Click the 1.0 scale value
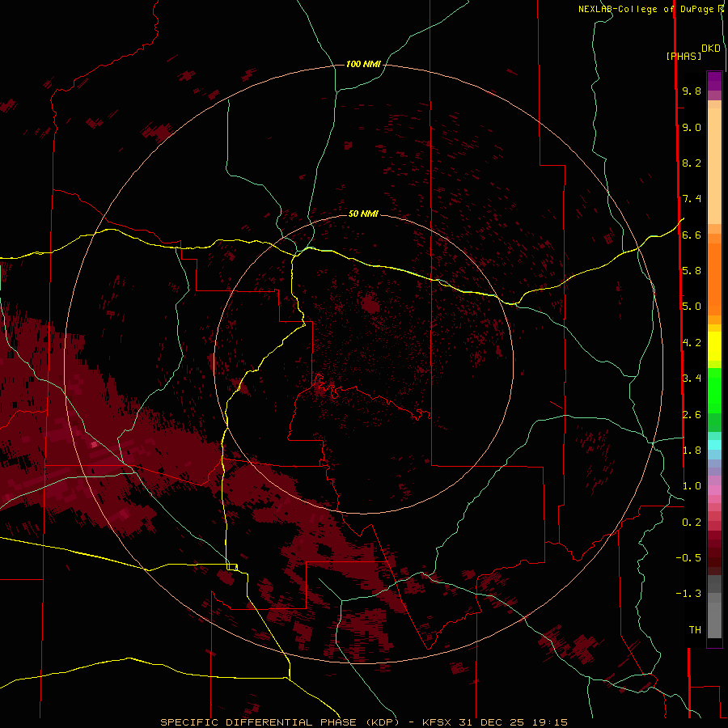Screen dimensions: 728x728 (x=692, y=485)
